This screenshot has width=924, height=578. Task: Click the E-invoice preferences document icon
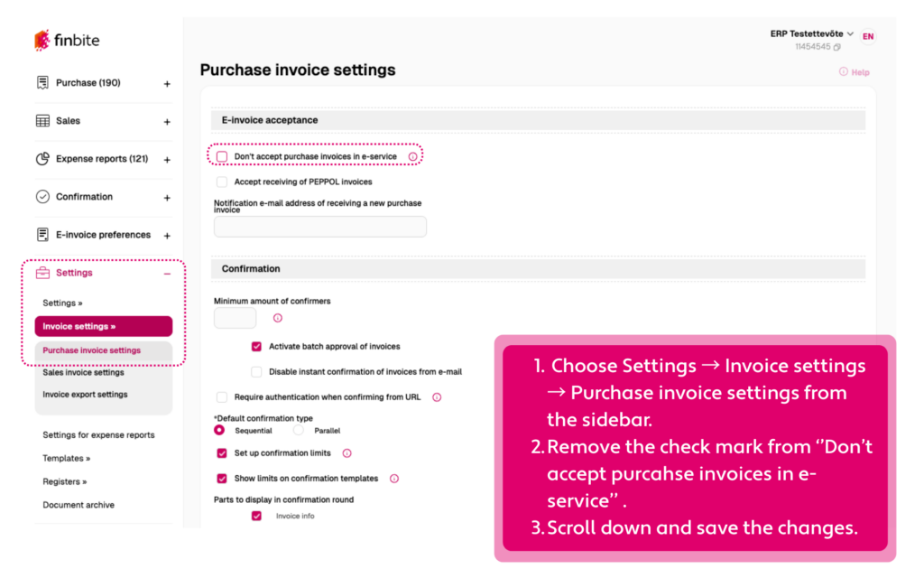pos(42,235)
